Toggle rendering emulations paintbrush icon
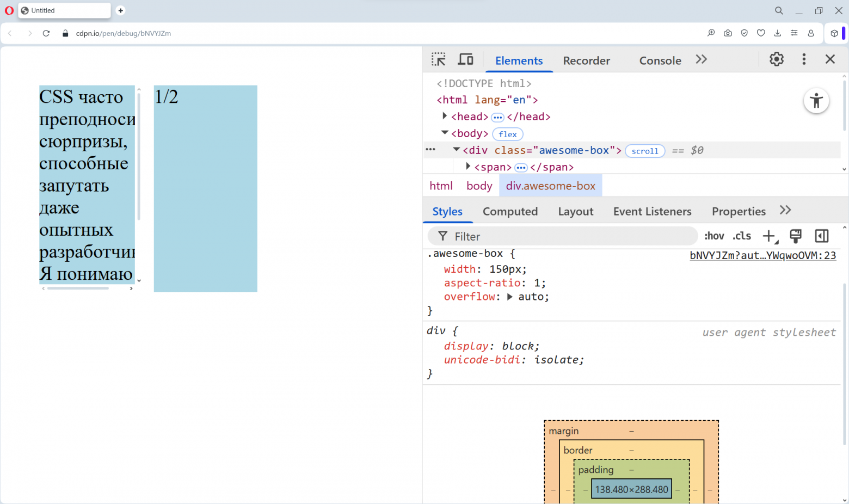Screen dimensions: 849x504 click(796, 236)
